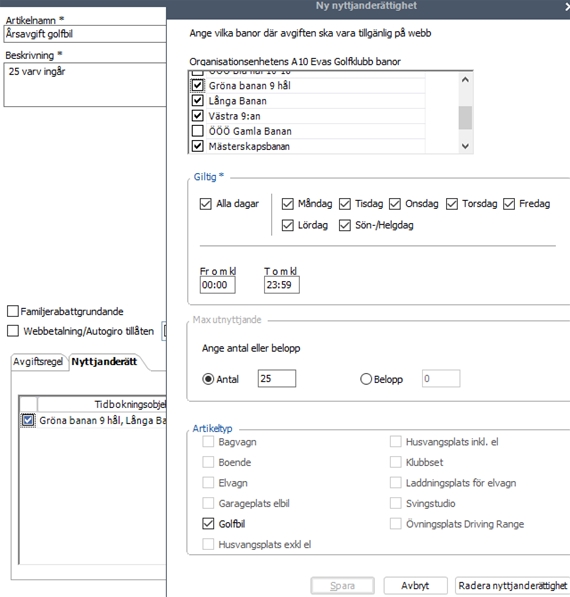This screenshot has width=570, height=597.
Task: Switch to the Avgiftsregel tab
Action: 38,361
